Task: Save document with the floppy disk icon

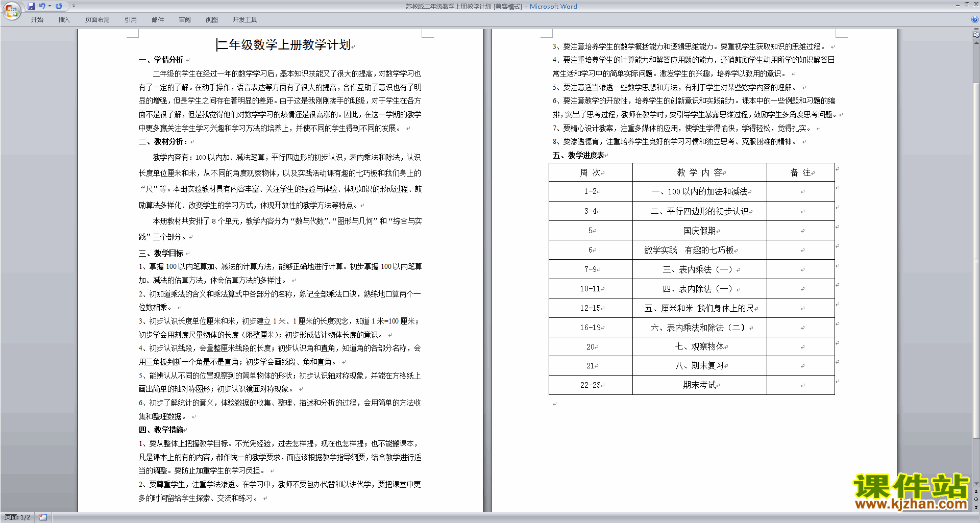Action: tap(31, 6)
